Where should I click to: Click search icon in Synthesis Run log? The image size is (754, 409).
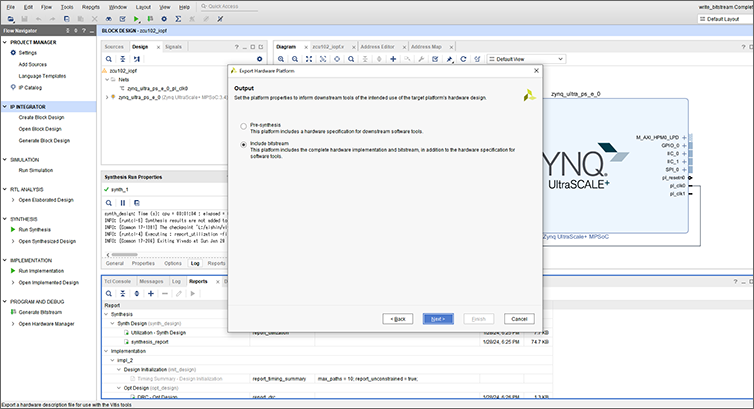click(109, 203)
